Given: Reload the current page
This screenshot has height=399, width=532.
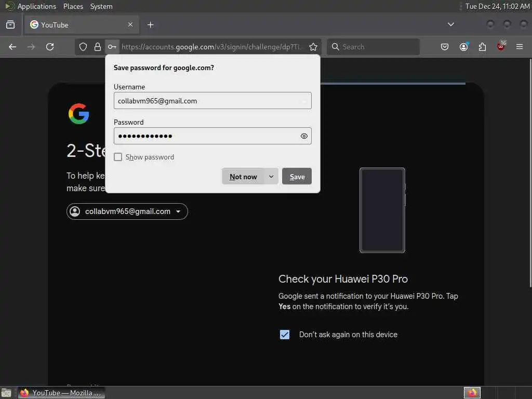Looking at the screenshot, I should [50, 47].
